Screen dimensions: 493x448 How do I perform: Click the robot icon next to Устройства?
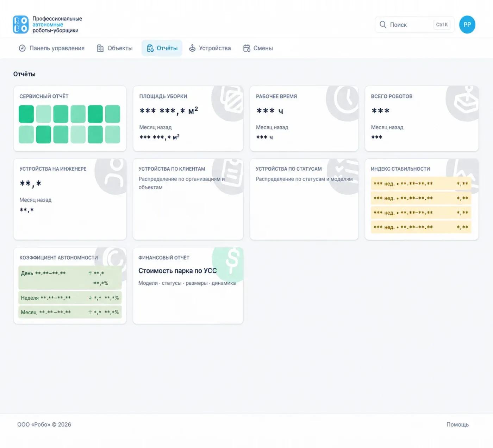coord(192,48)
